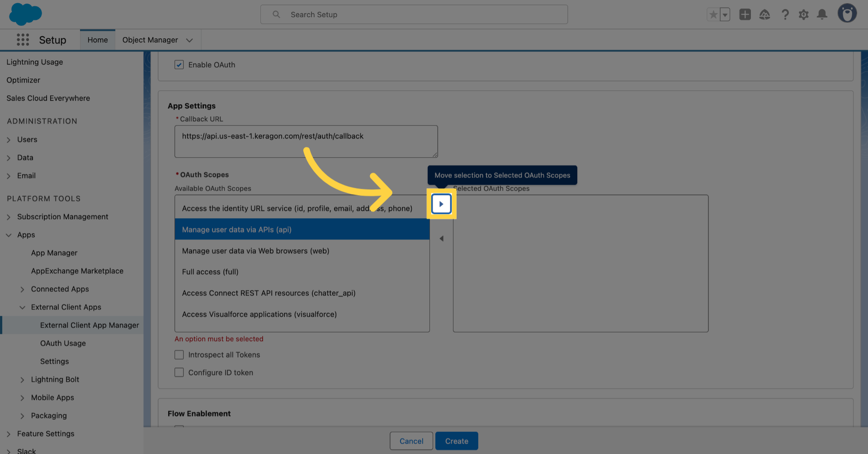Open AppExchange Marketplace
The width and height of the screenshot is (868, 454).
pos(77,271)
